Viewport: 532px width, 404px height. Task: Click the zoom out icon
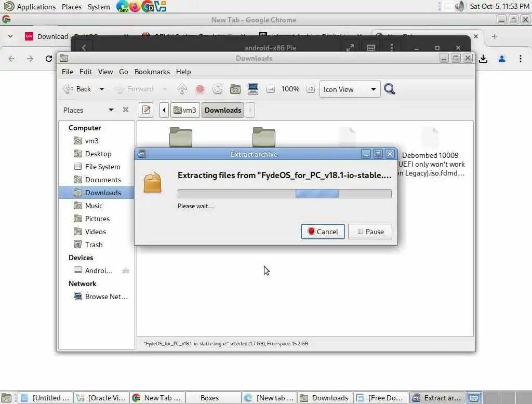pyautogui.click(x=270, y=89)
